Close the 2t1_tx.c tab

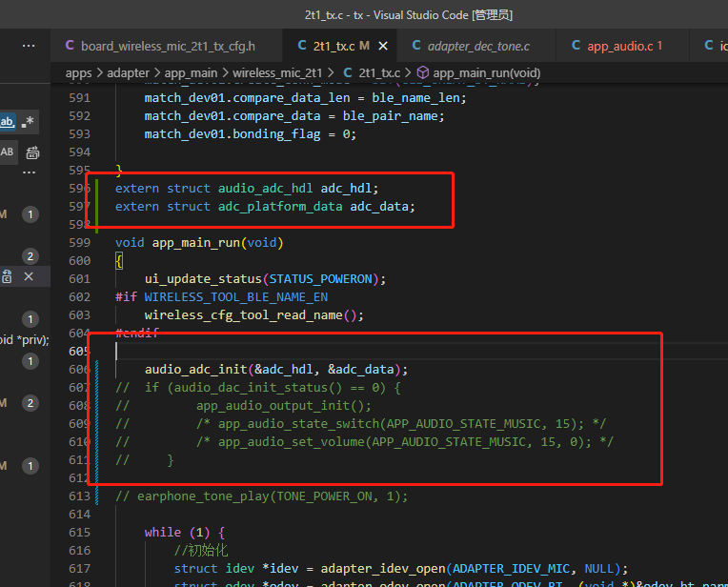click(383, 46)
